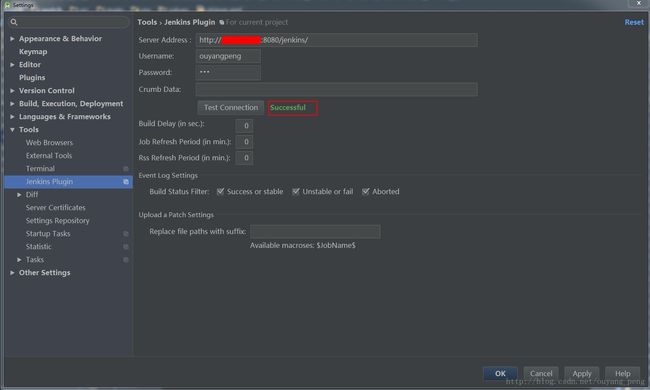Click the OK button
Screen dimensions: 650x390
coord(500,373)
